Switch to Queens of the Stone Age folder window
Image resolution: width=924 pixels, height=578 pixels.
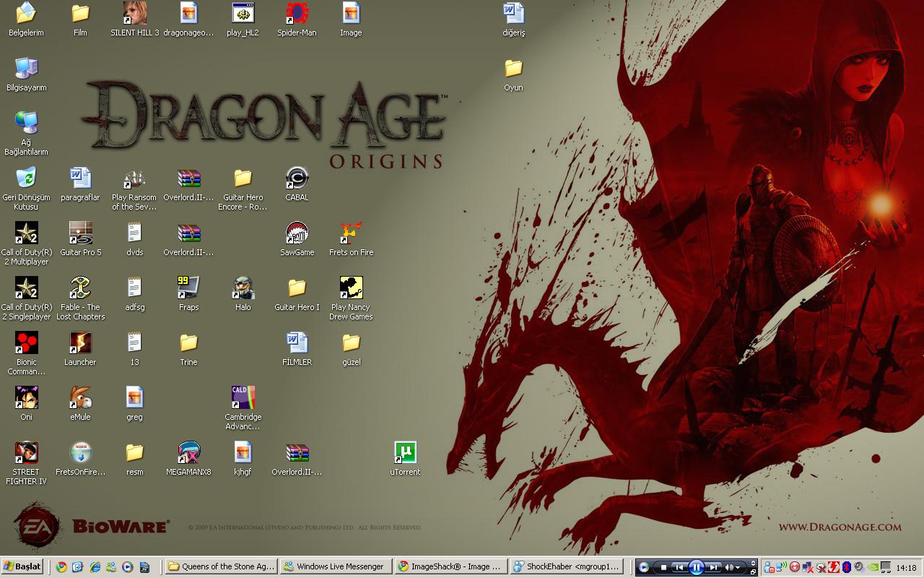(221, 566)
